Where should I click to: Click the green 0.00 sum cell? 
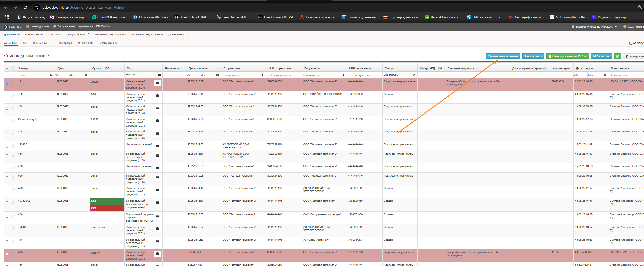[x=107, y=201]
